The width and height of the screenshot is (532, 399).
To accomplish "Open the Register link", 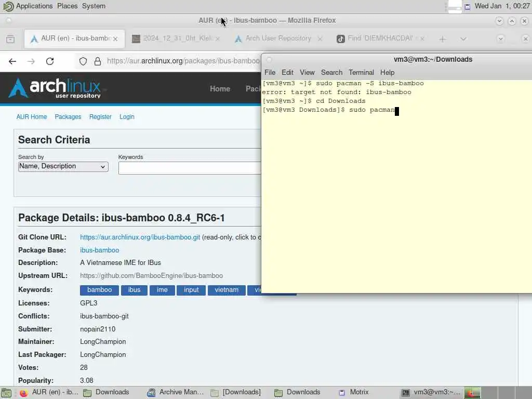I will [100, 117].
